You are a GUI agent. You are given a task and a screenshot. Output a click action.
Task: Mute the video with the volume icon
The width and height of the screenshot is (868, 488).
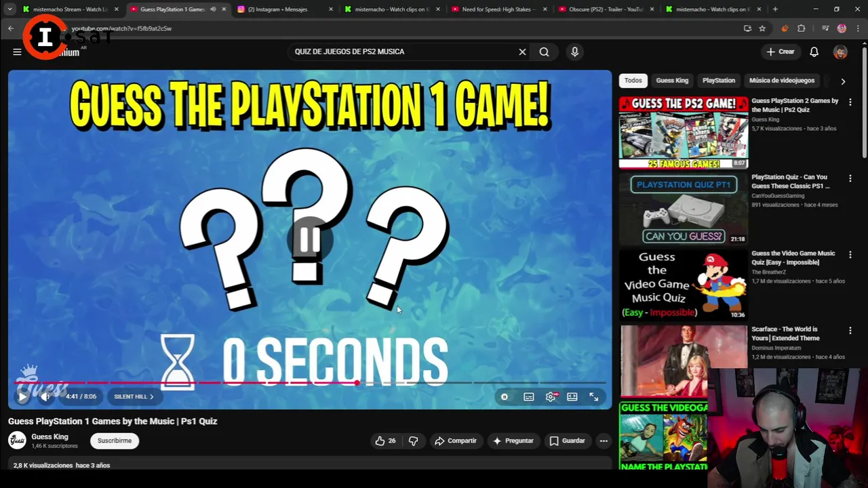(x=45, y=397)
